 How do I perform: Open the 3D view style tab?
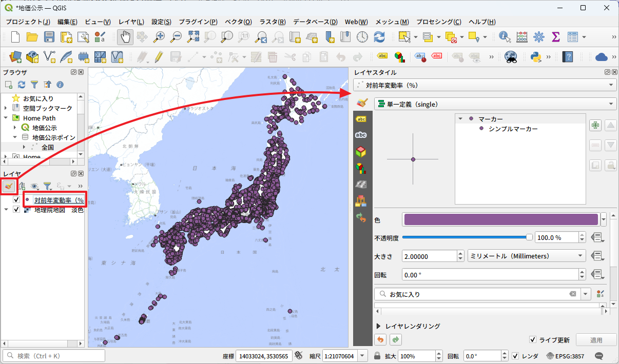361,152
